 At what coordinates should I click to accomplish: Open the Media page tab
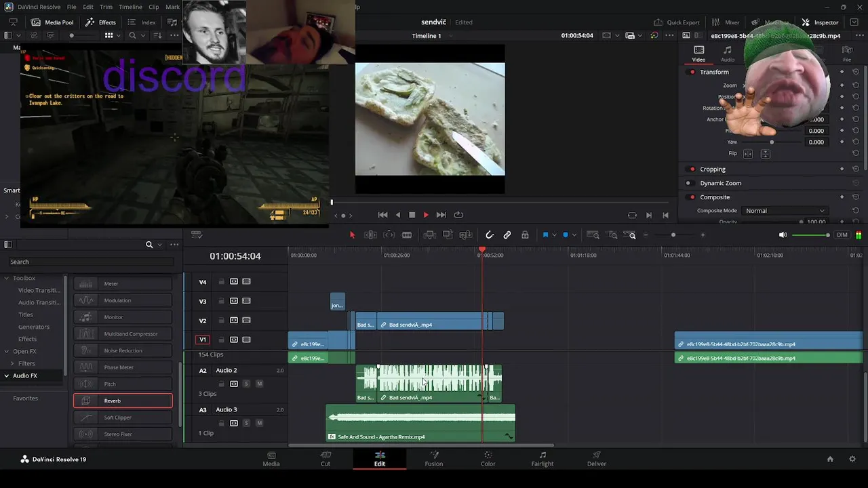point(271,459)
